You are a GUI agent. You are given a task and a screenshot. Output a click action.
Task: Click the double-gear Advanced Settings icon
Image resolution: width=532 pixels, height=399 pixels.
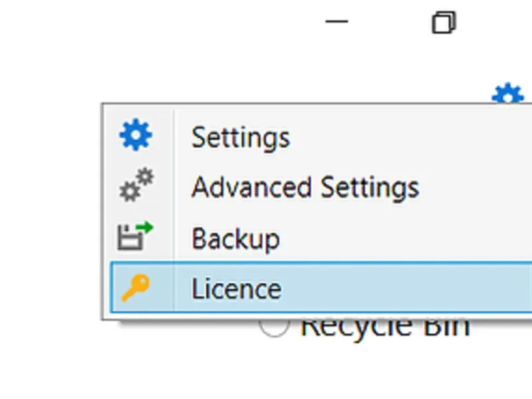pyautogui.click(x=136, y=186)
